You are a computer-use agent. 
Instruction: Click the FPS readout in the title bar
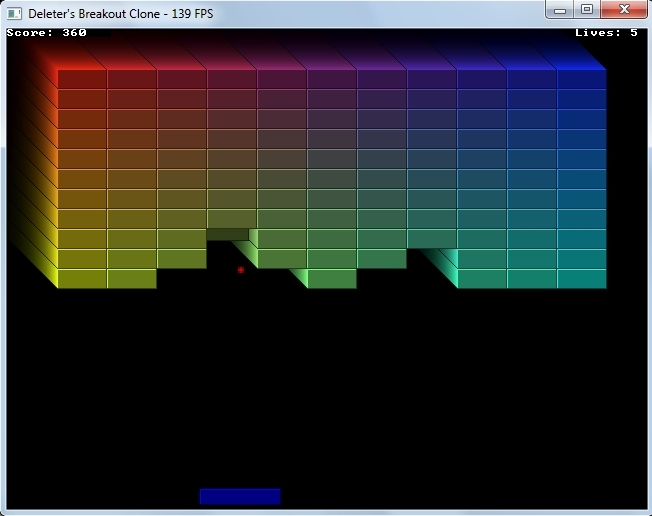(x=192, y=12)
